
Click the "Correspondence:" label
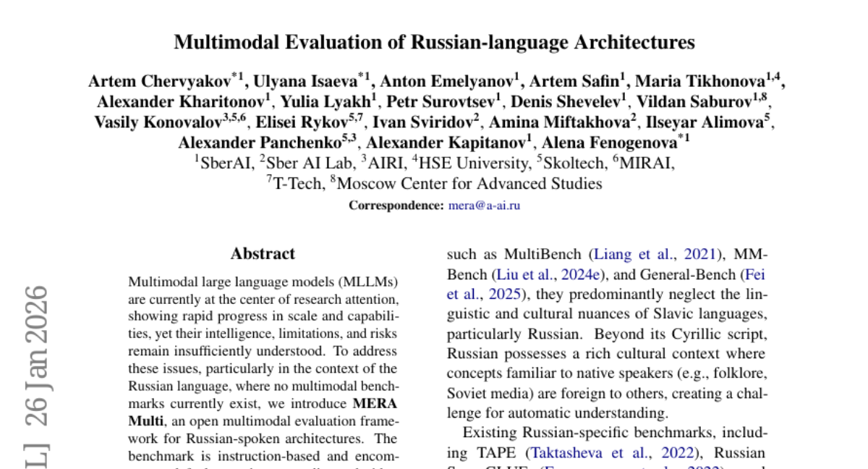tap(396, 205)
